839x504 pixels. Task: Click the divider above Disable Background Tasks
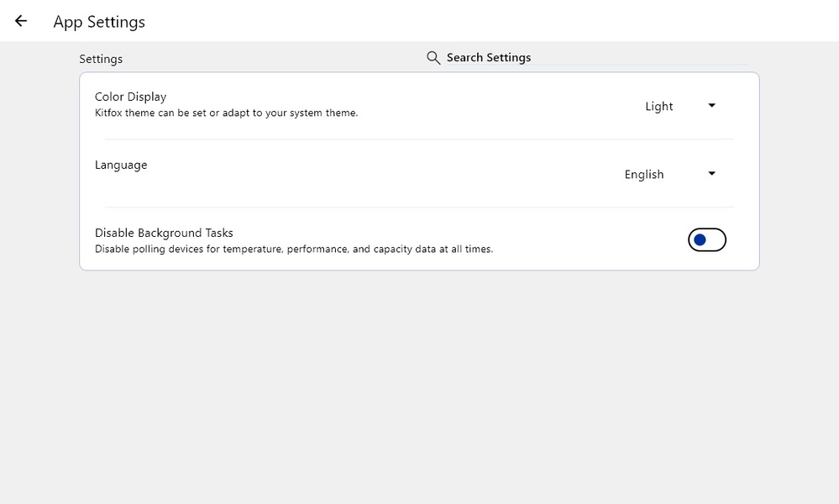pyautogui.click(x=419, y=207)
